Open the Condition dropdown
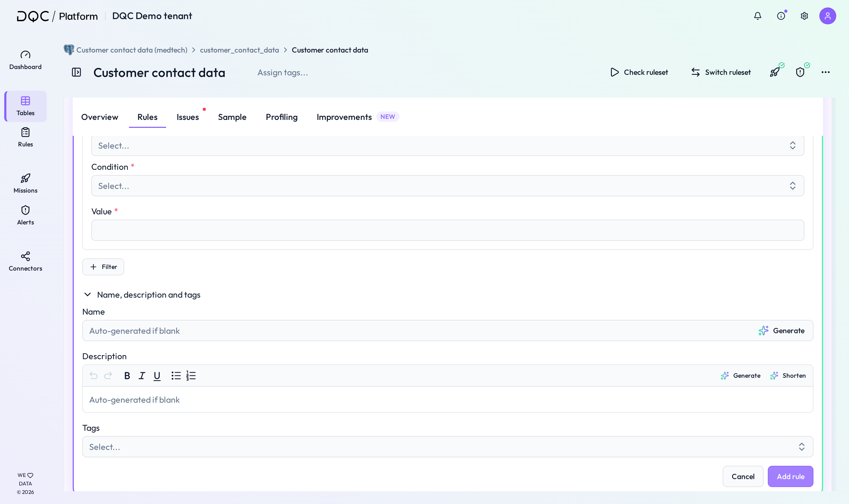Screen dimensions: 849x504 point(448,186)
